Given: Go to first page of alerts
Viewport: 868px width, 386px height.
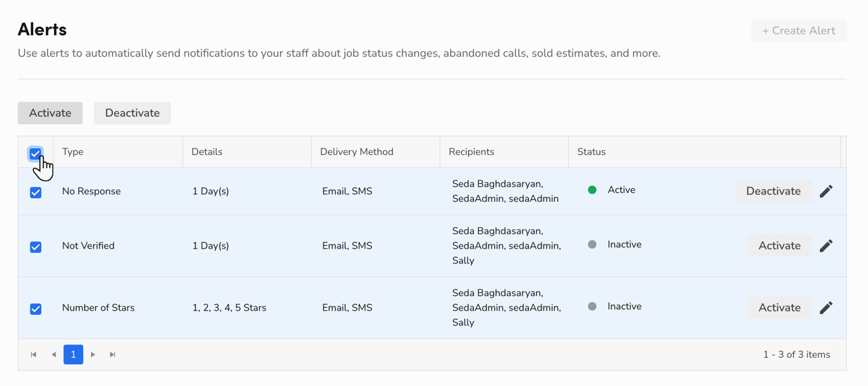Looking at the screenshot, I should point(34,354).
